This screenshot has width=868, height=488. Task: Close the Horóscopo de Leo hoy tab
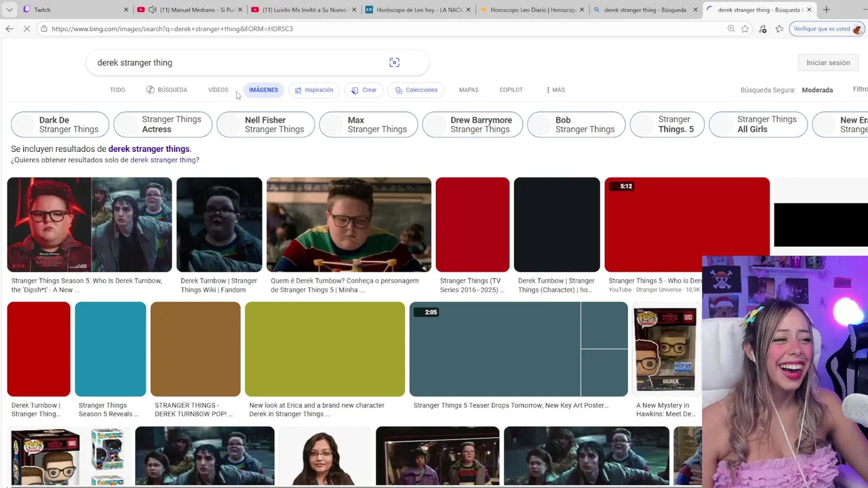468,9
